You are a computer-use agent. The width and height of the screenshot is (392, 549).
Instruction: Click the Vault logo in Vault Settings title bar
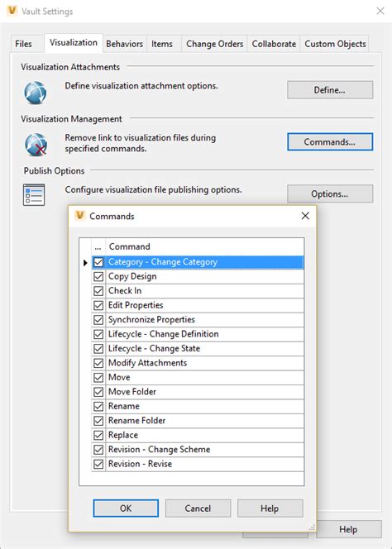click(12, 11)
